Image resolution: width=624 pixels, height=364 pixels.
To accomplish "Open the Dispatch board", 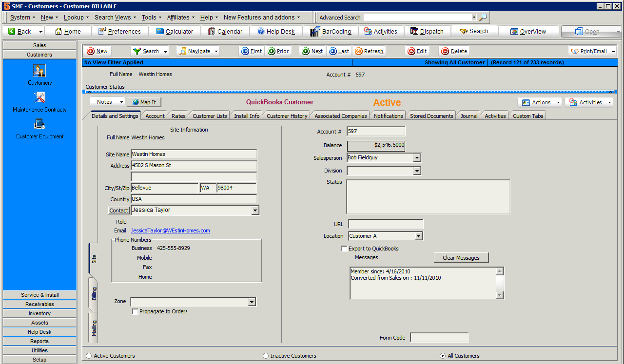I will coord(427,31).
